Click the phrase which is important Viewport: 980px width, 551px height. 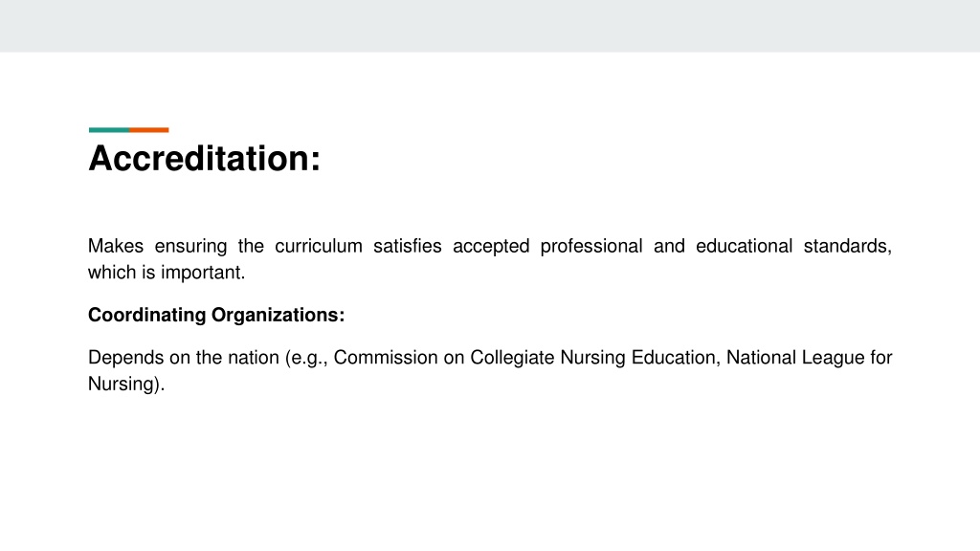[x=167, y=273]
